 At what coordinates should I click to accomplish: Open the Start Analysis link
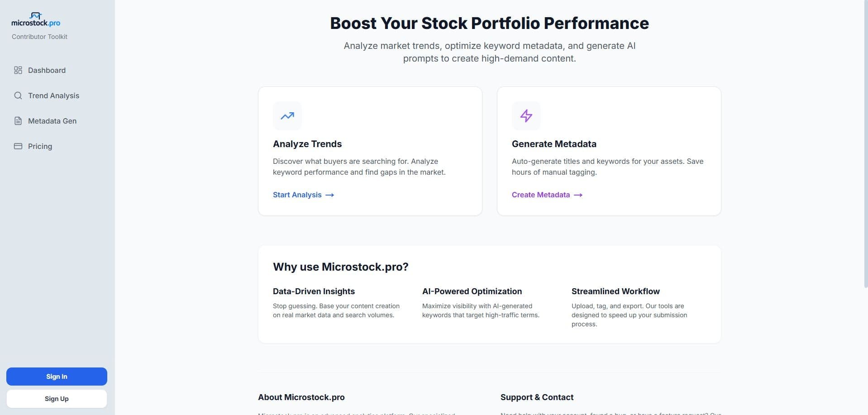(x=297, y=195)
